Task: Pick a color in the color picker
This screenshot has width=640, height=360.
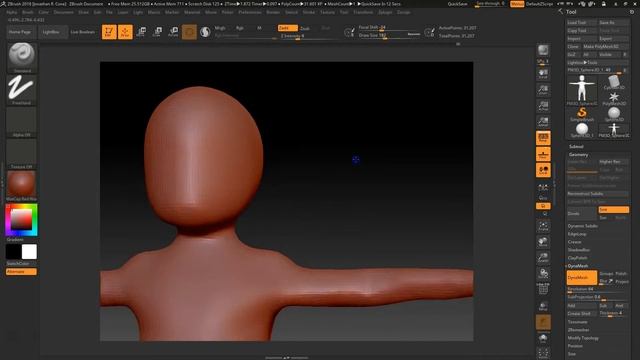Action: pyautogui.click(x=21, y=220)
